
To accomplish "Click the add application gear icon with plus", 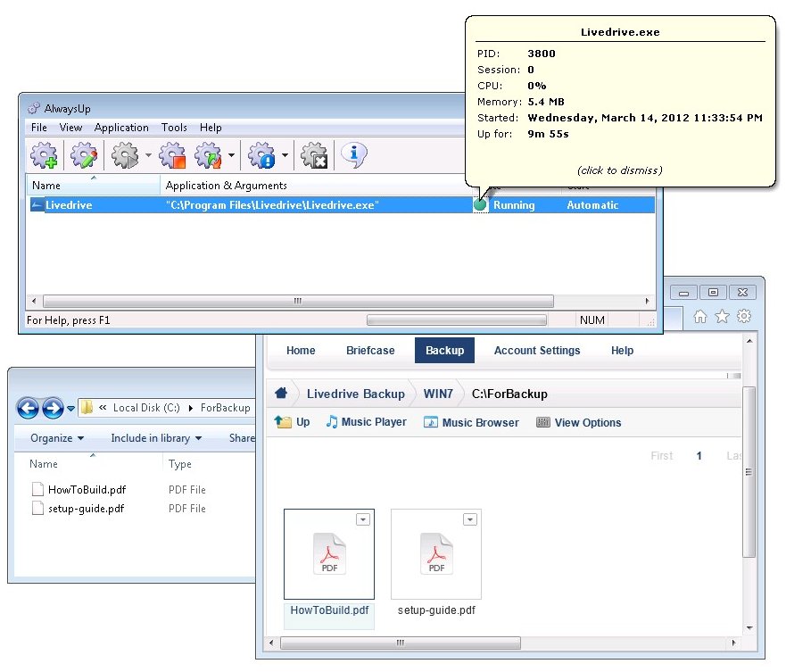I will pyautogui.click(x=44, y=155).
